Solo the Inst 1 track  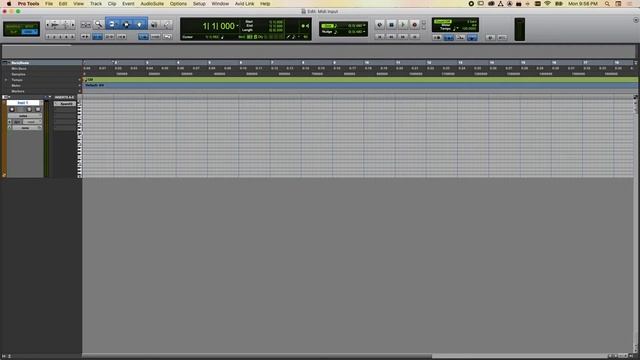[x=29, y=109]
